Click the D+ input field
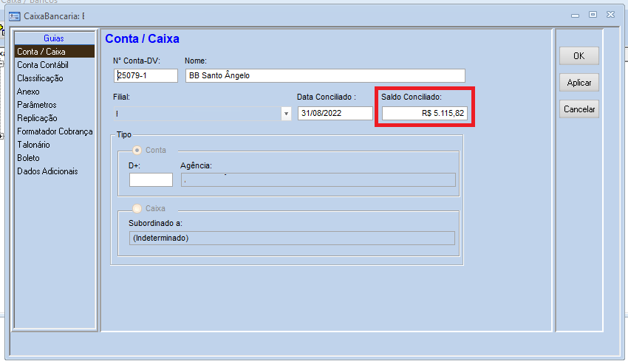628x364 pixels. click(151, 180)
